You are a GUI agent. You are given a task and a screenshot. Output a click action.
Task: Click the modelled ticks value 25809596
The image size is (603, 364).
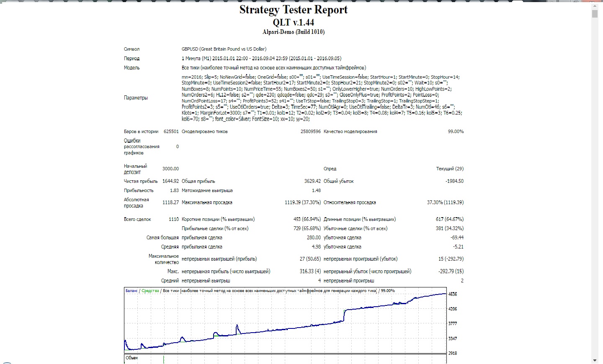tap(310, 131)
